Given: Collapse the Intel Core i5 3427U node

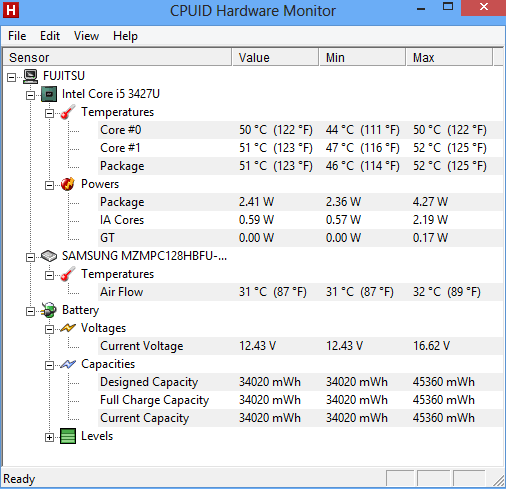Looking at the screenshot, I should pos(30,95).
